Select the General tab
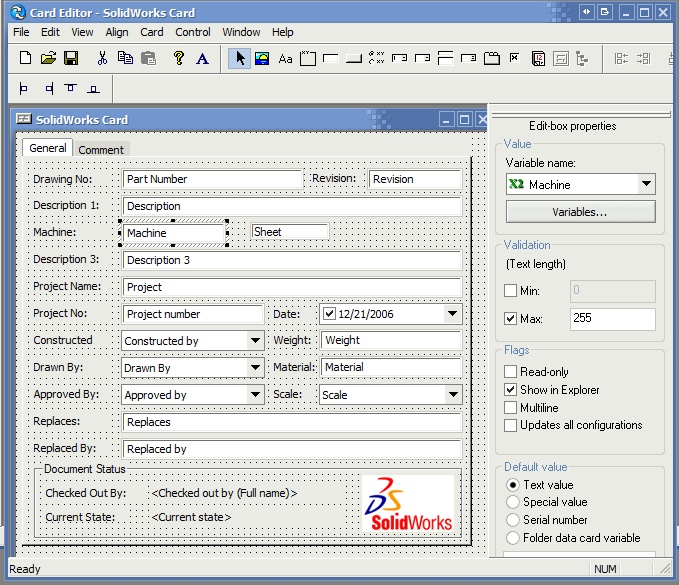The image size is (679, 585). [48, 148]
